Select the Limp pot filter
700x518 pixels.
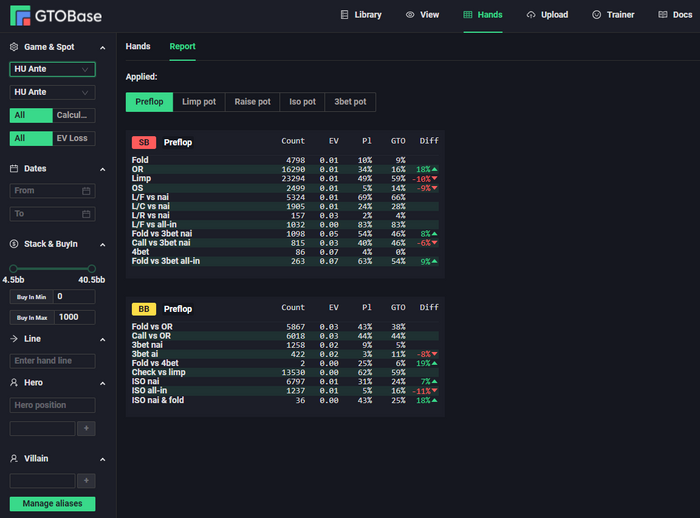(x=199, y=102)
